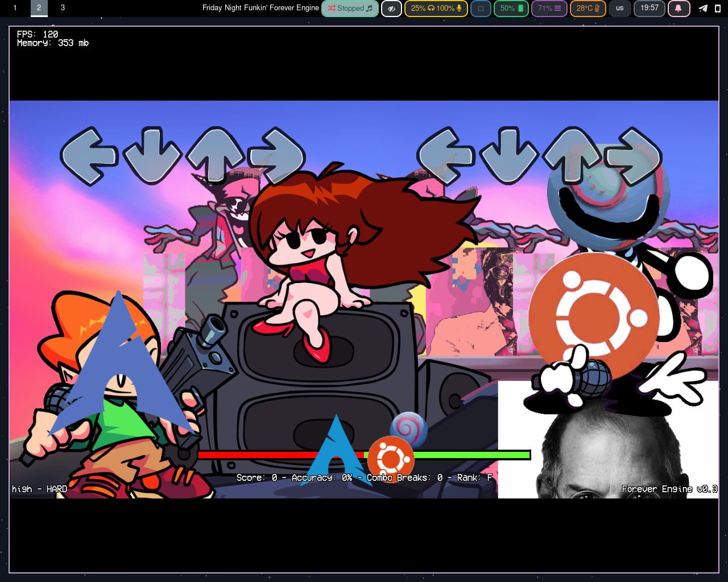Click the green portion of health bar
The width and height of the screenshot is (728, 582).
coord(472,455)
